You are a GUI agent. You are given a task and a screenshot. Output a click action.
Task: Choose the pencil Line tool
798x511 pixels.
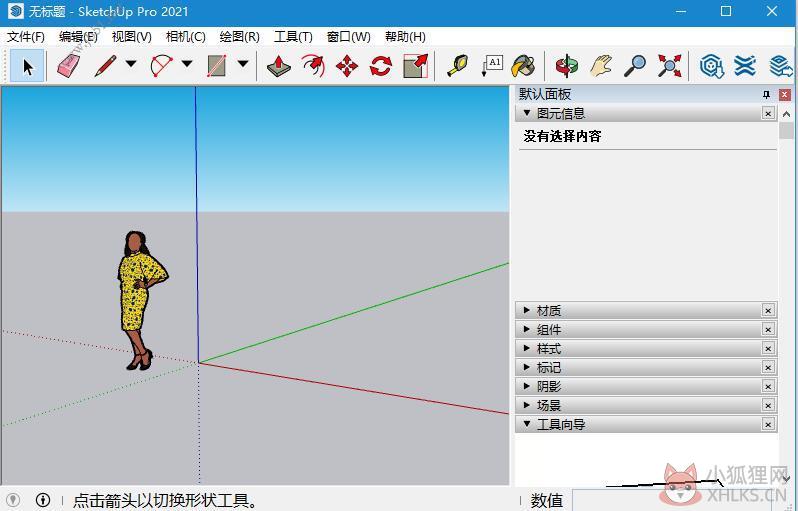[x=106, y=66]
